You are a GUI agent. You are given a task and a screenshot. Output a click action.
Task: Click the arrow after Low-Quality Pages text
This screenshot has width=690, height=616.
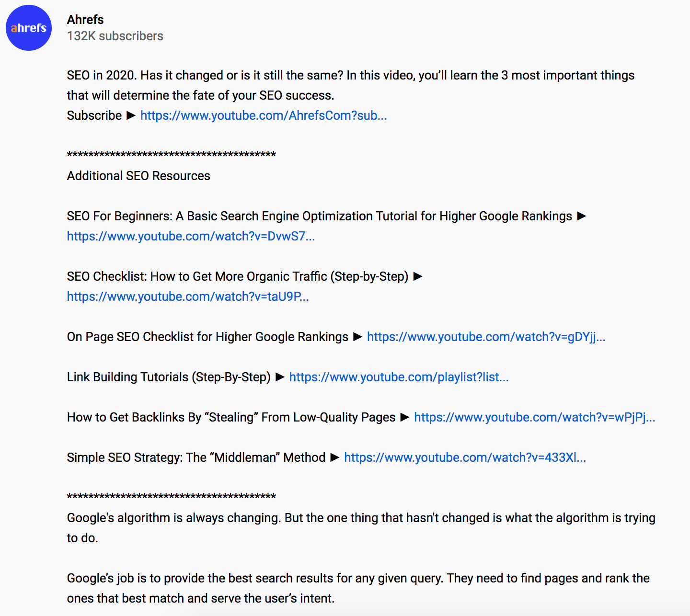click(404, 417)
